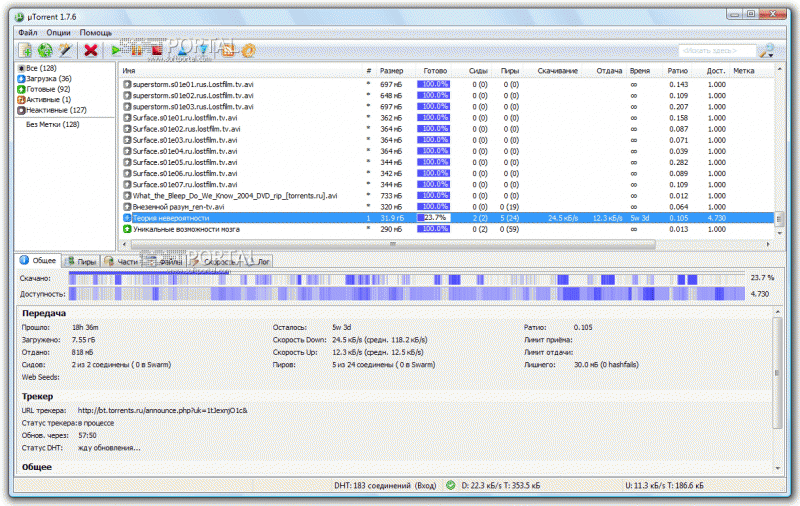
Task: Sort by the Размер column header
Action: click(391, 70)
